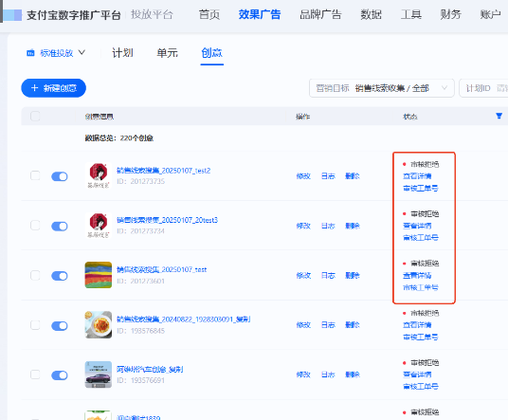This screenshot has height=420, width=508.
Task: Click 删除 for creative ID 201273735
Action: (x=353, y=176)
